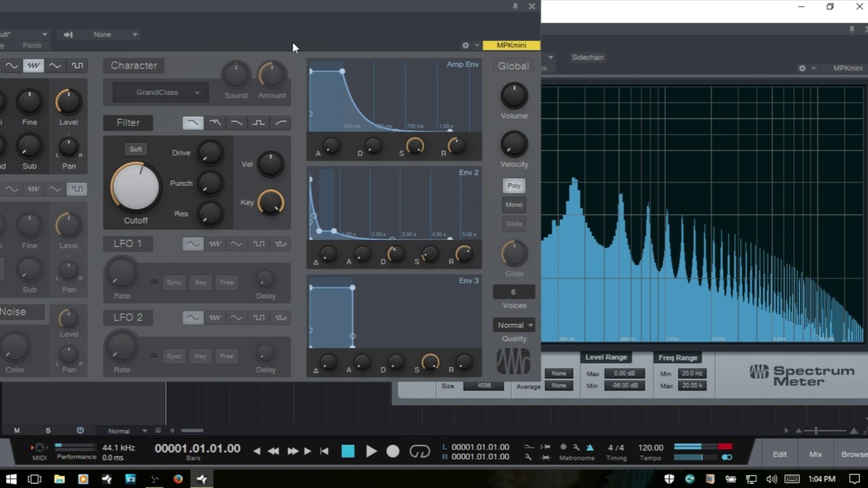The image size is (868, 488).
Task: Select the random sample-and-hold waveform for LFO 1
Action: pos(280,244)
